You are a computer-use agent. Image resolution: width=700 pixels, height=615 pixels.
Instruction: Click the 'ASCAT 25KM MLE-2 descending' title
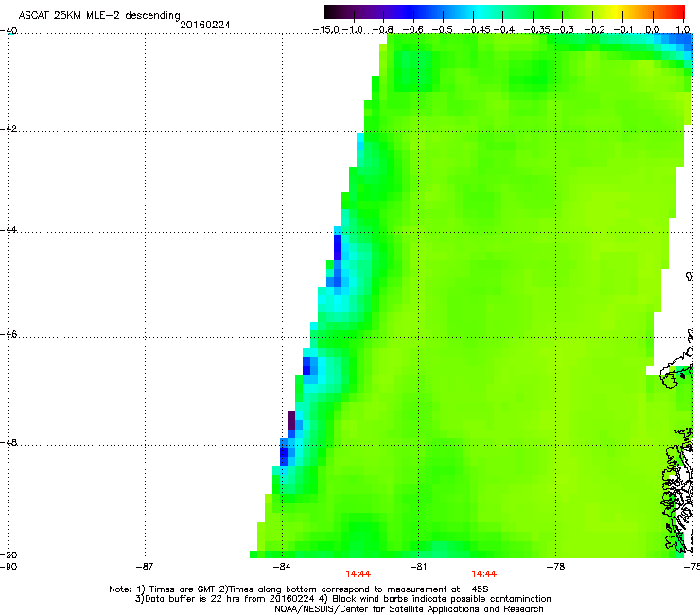coord(99,16)
